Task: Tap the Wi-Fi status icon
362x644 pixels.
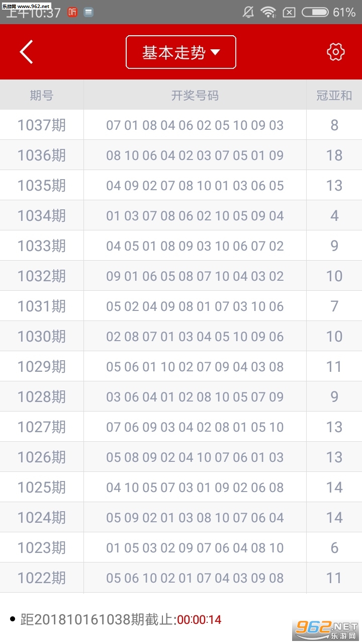Action: pyautogui.click(x=268, y=12)
